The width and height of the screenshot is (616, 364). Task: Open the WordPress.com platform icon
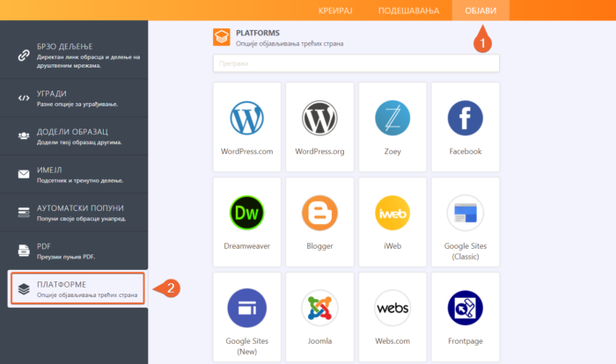coord(246,118)
